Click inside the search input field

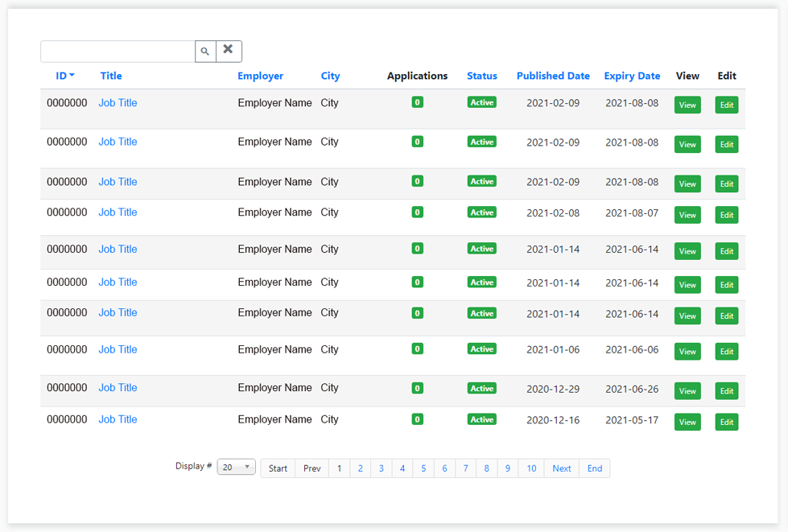(x=117, y=51)
